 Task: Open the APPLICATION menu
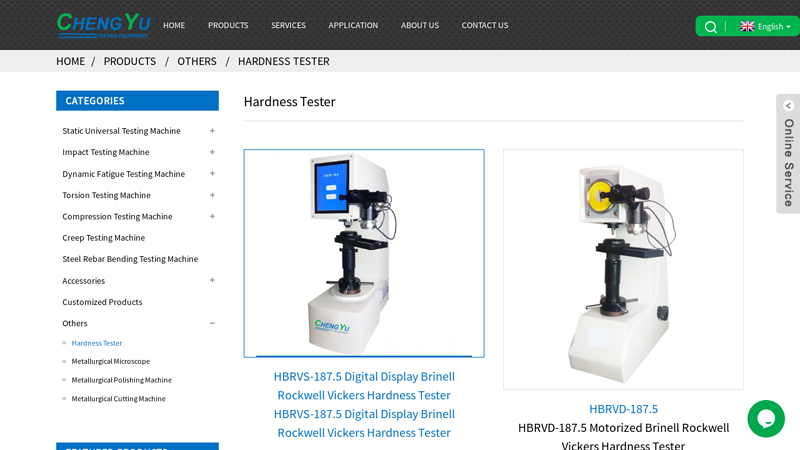click(x=353, y=25)
